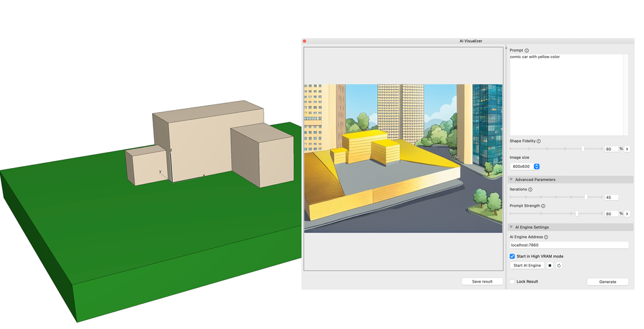
Task: Tick the Lock Result checkbox
Action: coord(512,281)
